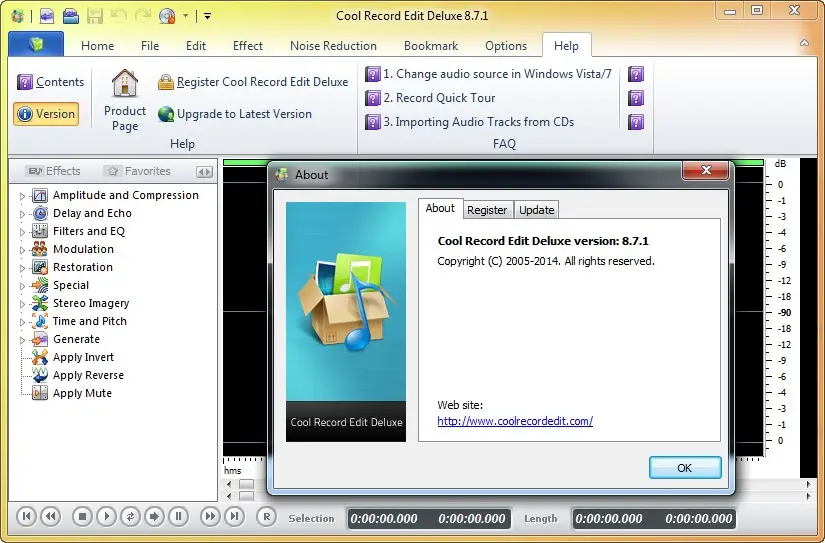Expand the Special effects node

click(22, 286)
